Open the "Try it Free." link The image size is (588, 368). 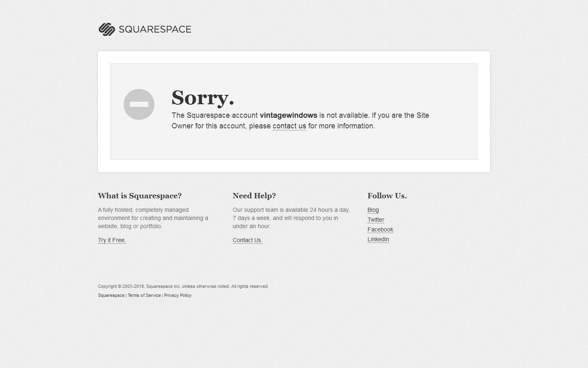click(x=112, y=240)
